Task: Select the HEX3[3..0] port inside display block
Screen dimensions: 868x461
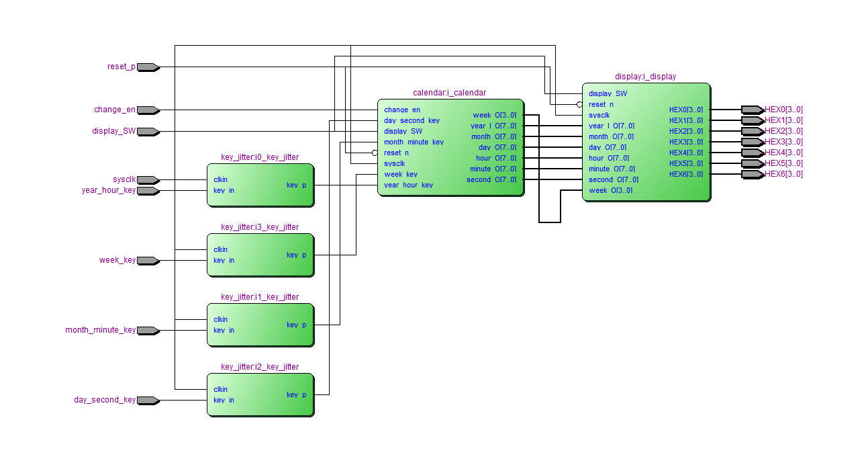Action: click(686, 142)
